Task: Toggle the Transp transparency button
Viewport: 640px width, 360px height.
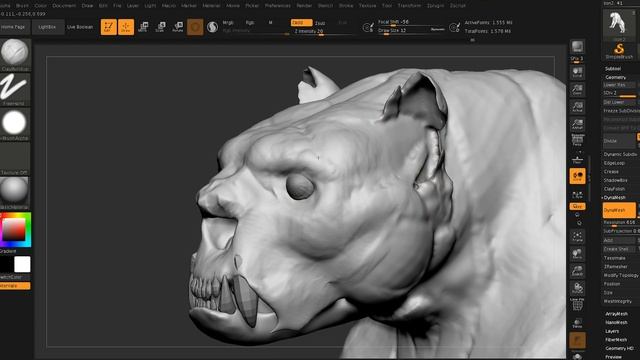Action: point(577,322)
